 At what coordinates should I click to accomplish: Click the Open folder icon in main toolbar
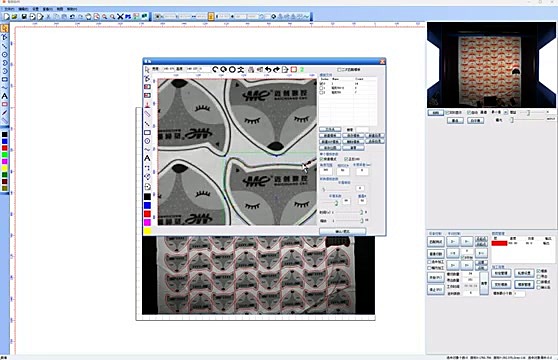(x=14, y=16)
